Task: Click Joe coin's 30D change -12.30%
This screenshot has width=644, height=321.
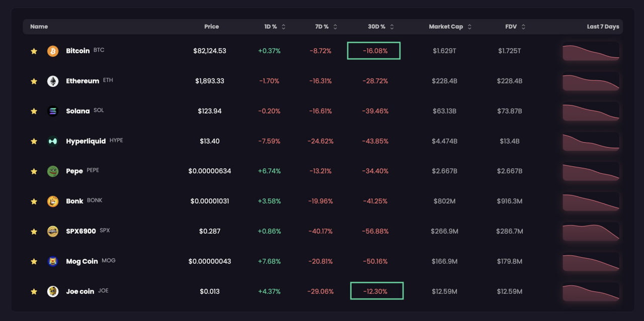Action: tap(375, 291)
